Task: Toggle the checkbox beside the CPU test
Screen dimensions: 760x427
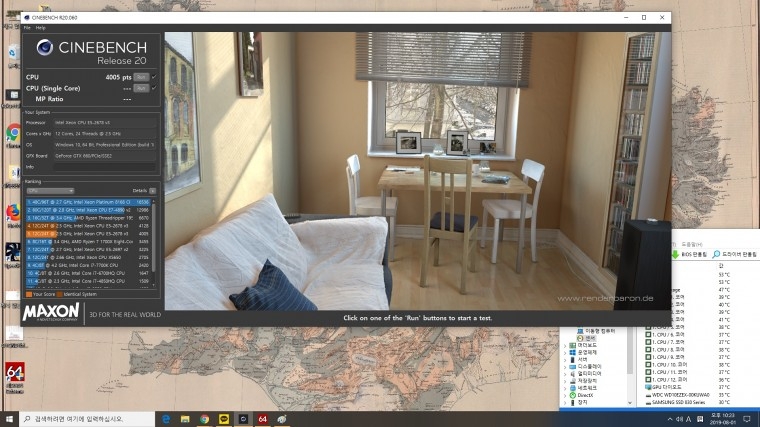Action: (x=154, y=77)
